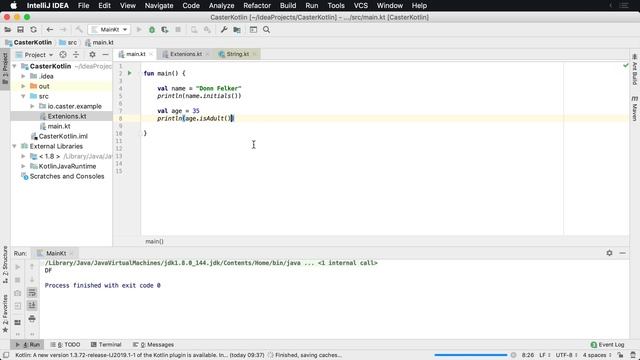Navigate back with the left arrow icon

pyautogui.click(x=50, y=29)
